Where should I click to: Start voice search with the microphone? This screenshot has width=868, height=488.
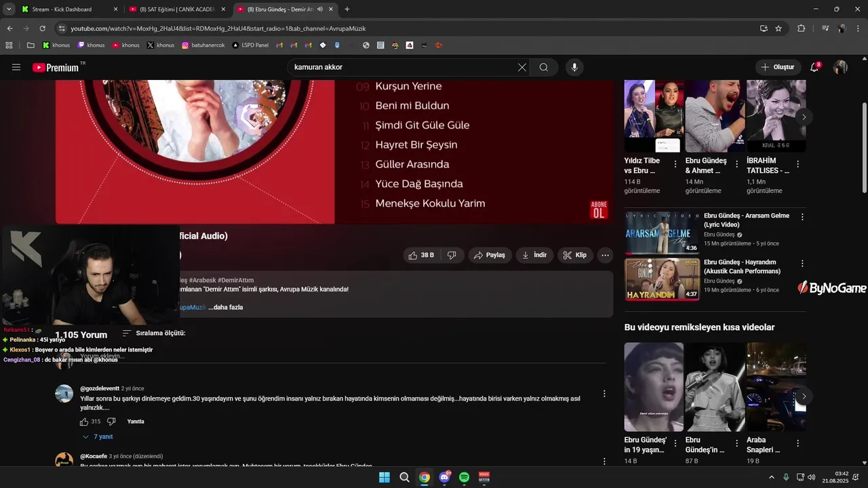(574, 67)
